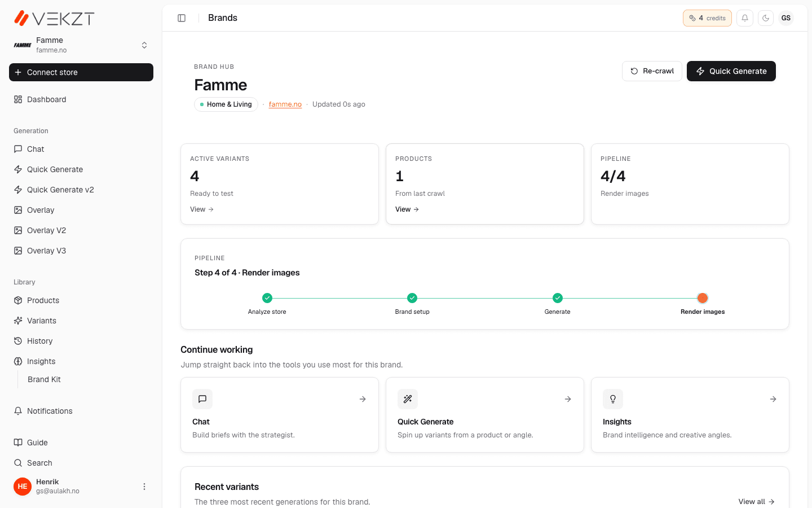Screen dimensions: 812x508
Task: Click the Variants sparkle icon
Action: 18,321
